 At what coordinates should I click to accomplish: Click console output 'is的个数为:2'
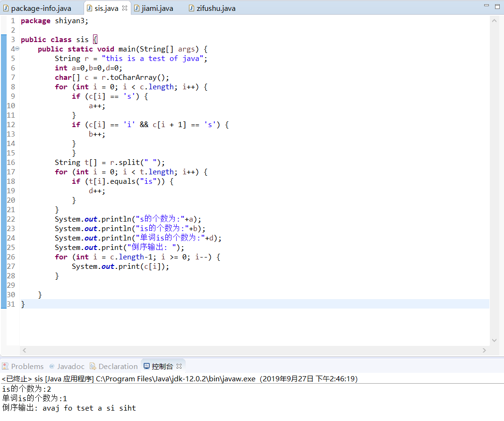pyautogui.click(x=26, y=389)
